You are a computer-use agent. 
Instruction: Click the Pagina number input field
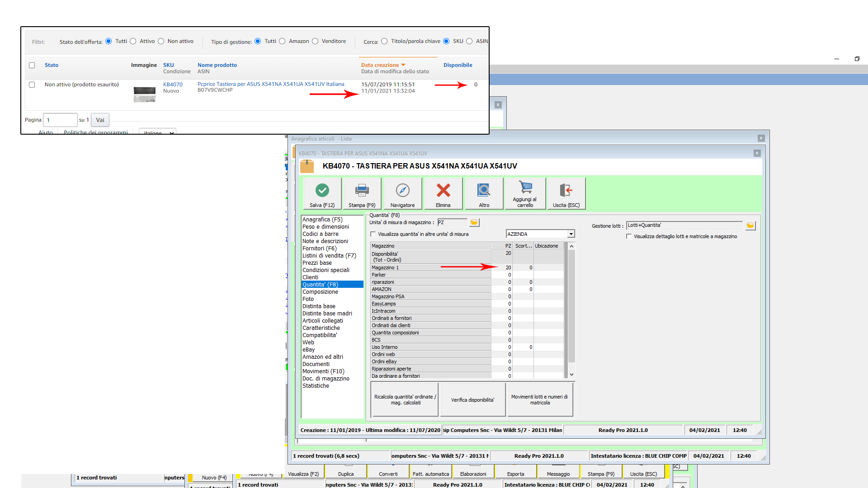click(60, 120)
